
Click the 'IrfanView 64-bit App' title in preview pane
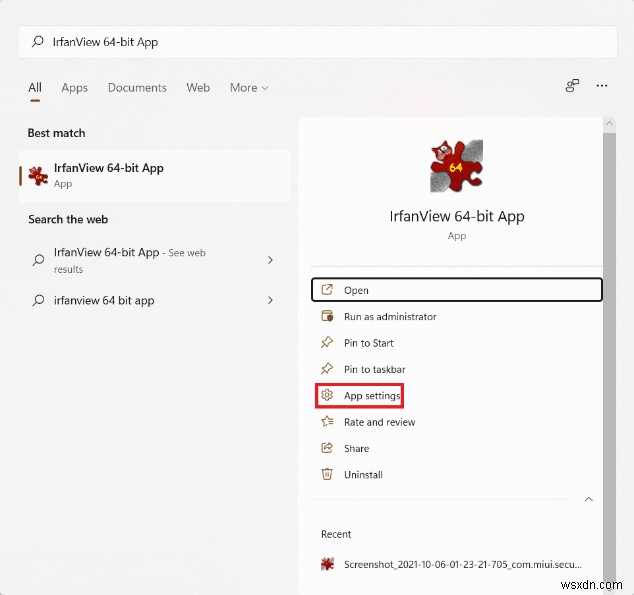tap(457, 216)
